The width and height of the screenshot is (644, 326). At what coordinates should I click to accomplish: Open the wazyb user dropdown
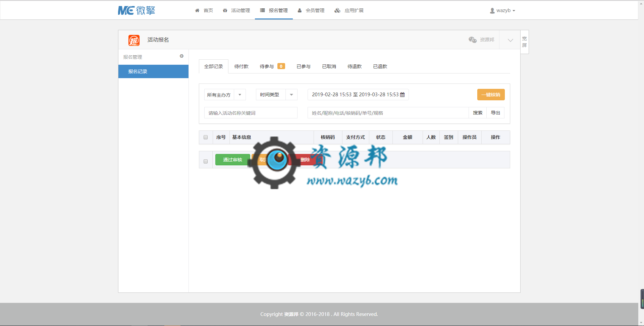[x=502, y=10]
